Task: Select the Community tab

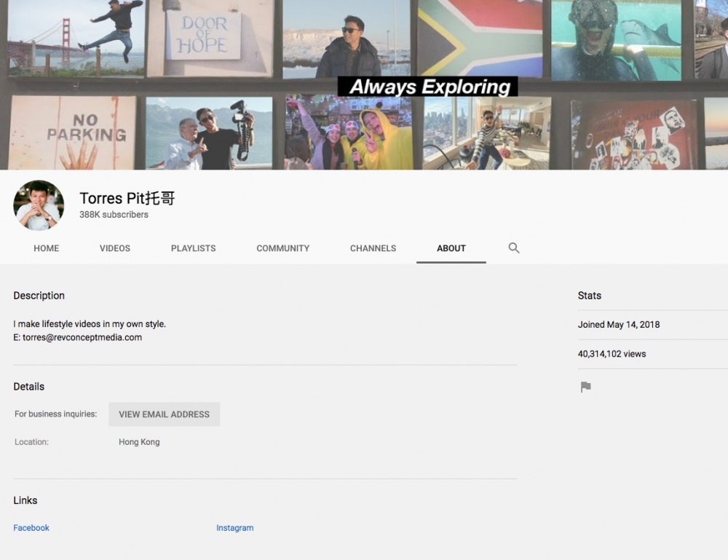Action: (x=282, y=248)
